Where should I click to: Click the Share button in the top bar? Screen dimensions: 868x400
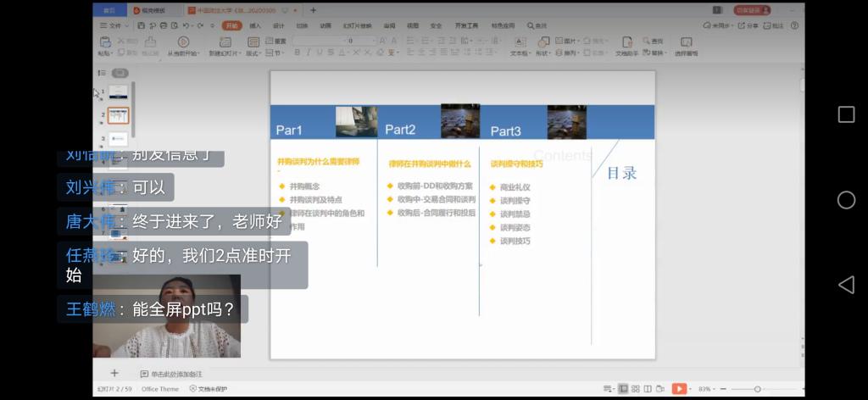(748, 25)
